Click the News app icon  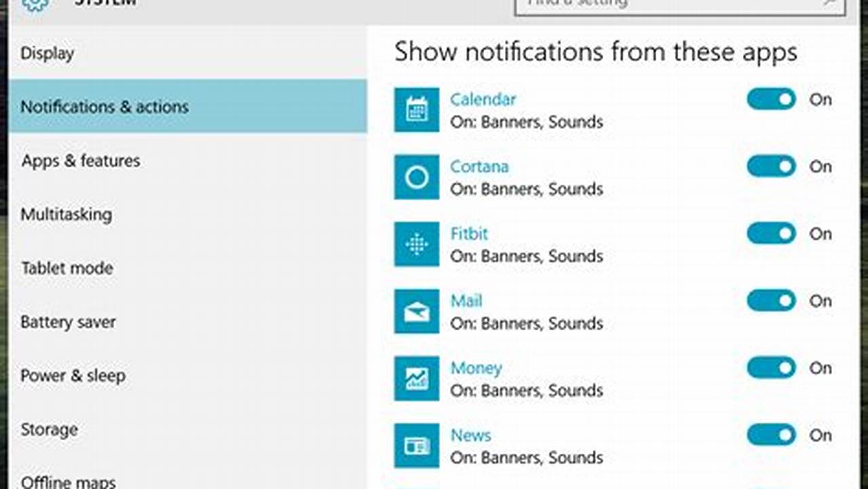pyautogui.click(x=416, y=446)
